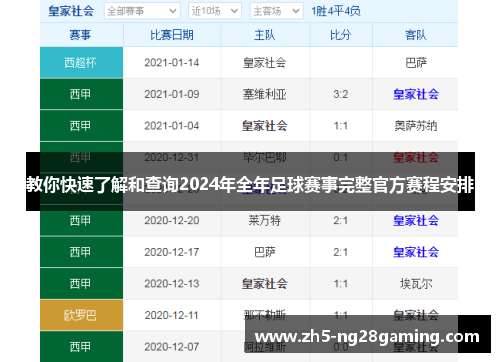Click the 2:1 score in 2020-12-17 row
500x362 pixels.
click(x=341, y=252)
